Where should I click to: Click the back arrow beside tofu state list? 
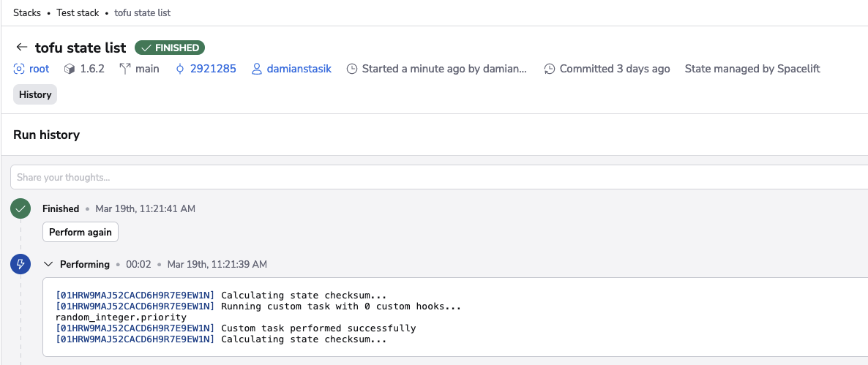coord(21,48)
